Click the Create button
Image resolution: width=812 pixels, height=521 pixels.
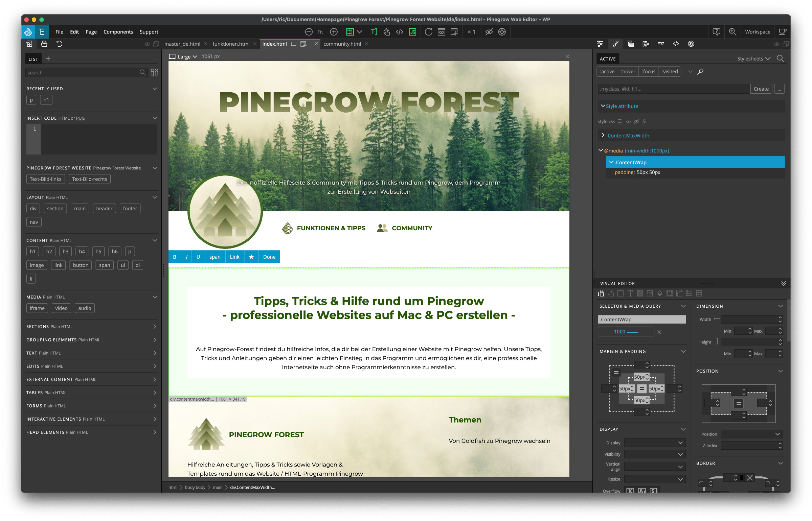tap(761, 89)
